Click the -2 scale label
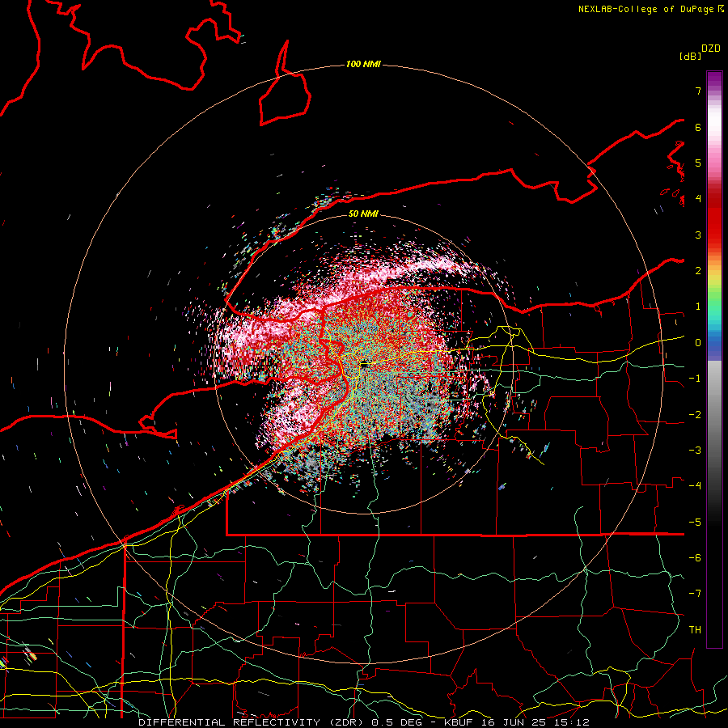 695,415
